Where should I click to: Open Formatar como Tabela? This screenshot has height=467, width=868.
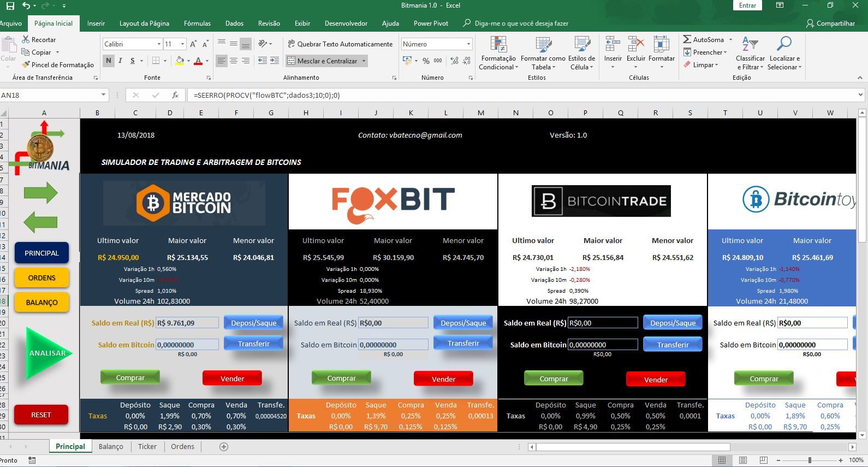(x=543, y=53)
